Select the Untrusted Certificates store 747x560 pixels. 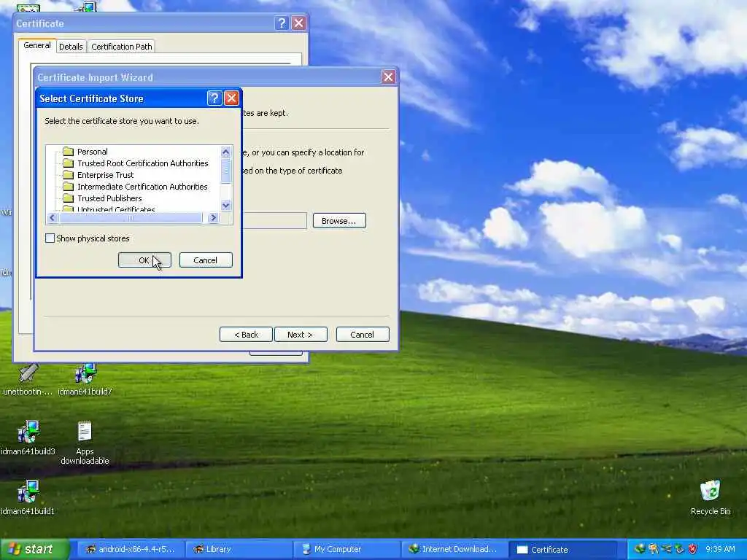[x=116, y=209]
